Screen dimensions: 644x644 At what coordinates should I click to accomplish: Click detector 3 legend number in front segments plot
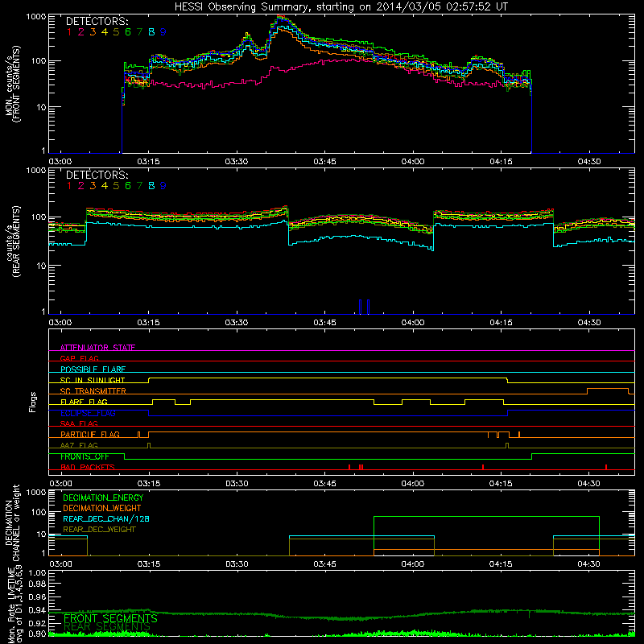click(93, 32)
